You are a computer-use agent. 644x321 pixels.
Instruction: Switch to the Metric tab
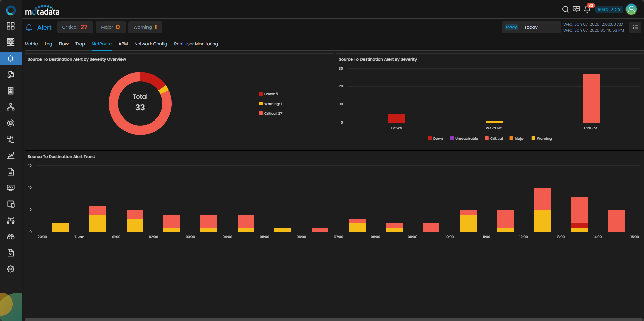(31, 44)
